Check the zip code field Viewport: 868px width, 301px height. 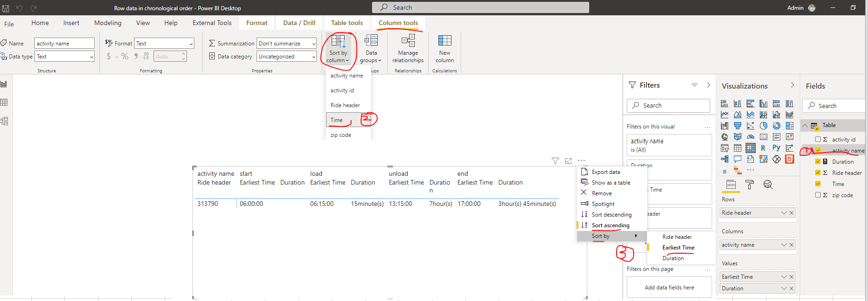[818, 195]
